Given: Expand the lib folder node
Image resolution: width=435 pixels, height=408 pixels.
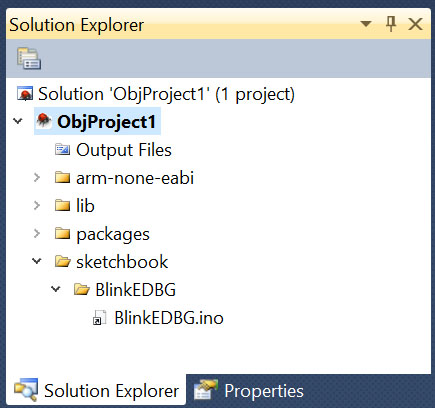Looking at the screenshot, I should [x=37, y=205].
